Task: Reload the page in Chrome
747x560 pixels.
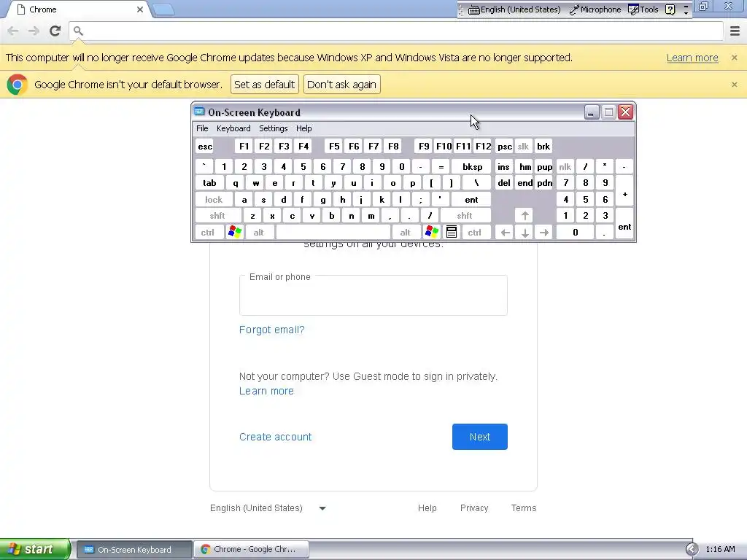Action: 55,31
